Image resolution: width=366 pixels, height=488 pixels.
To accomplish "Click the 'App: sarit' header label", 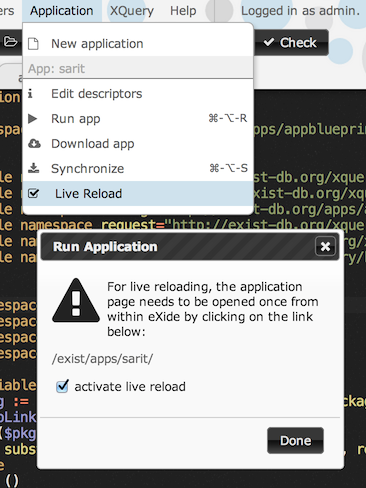I will (x=56, y=69).
